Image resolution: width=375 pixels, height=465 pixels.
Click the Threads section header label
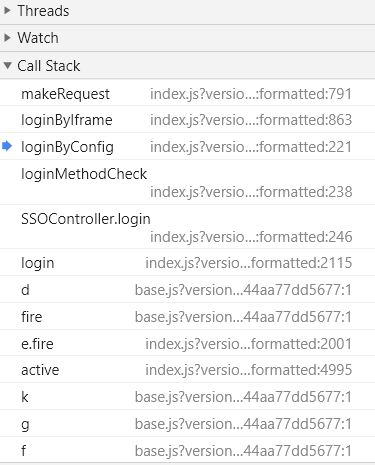[43, 11]
